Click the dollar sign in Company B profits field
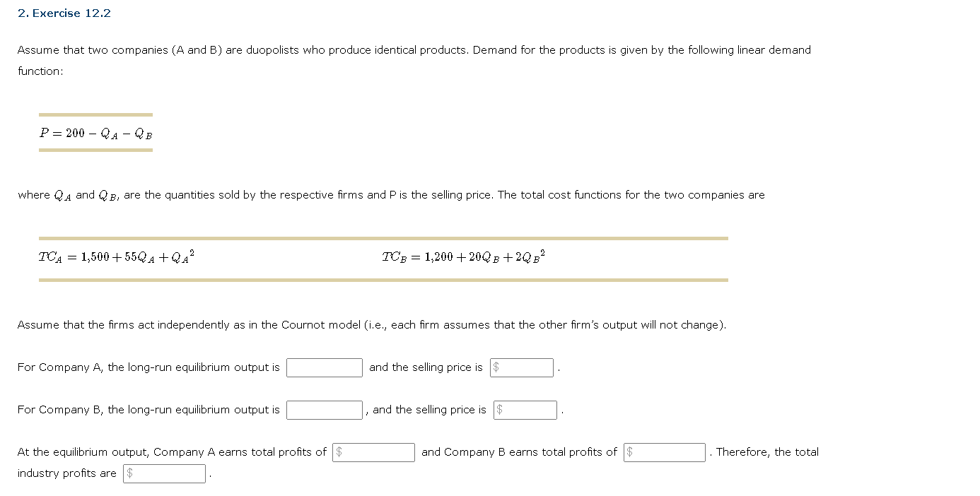The image size is (980, 496). pyautogui.click(x=628, y=452)
